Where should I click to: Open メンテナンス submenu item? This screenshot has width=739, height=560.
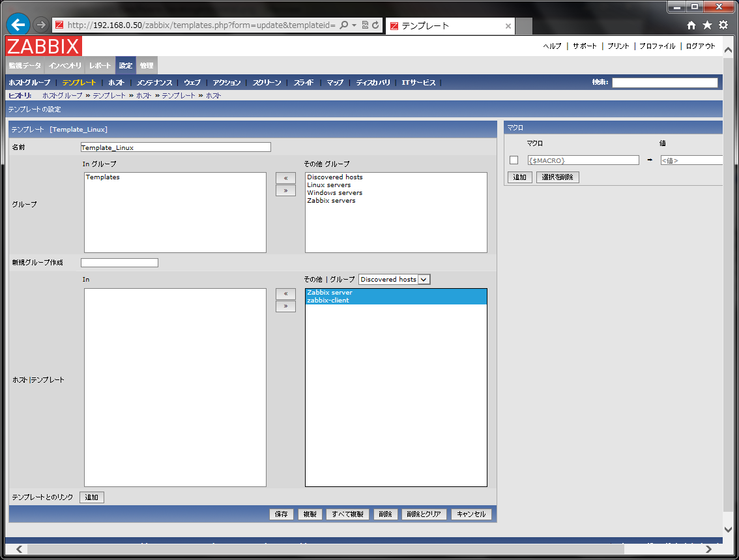pyautogui.click(x=154, y=83)
